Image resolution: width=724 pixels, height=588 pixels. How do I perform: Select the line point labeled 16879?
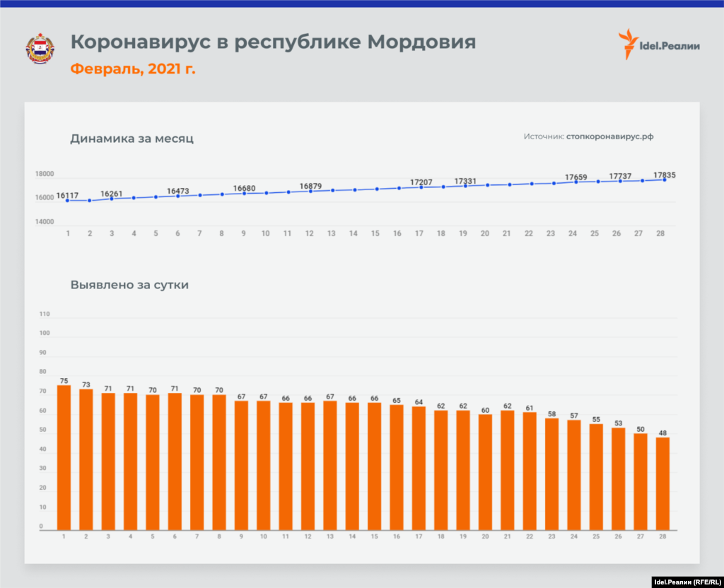click(x=310, y=191)
